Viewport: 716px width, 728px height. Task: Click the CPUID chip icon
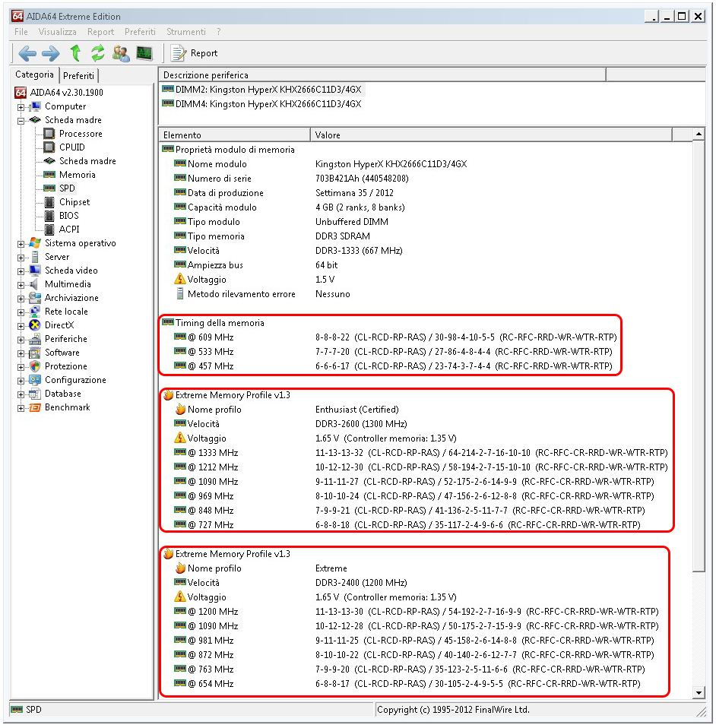pyautogui.click(x=49, y=147)
